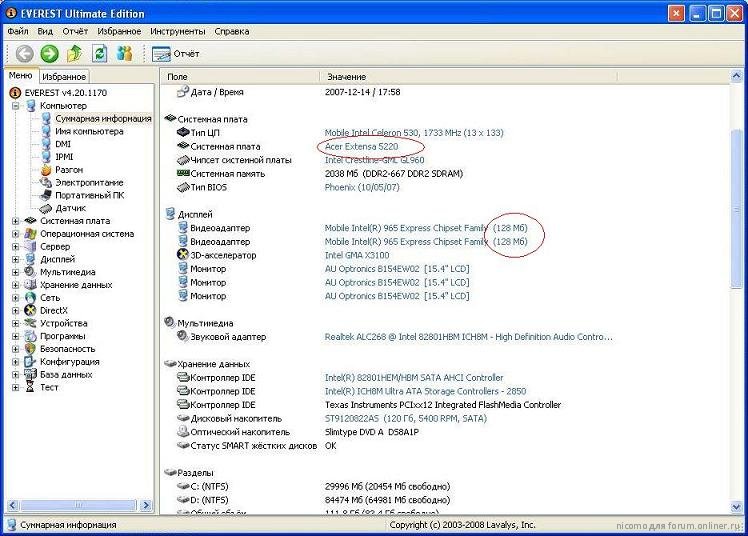Open the Mobile Intel Celeron 530 link
748x536 pixels.
414,133
